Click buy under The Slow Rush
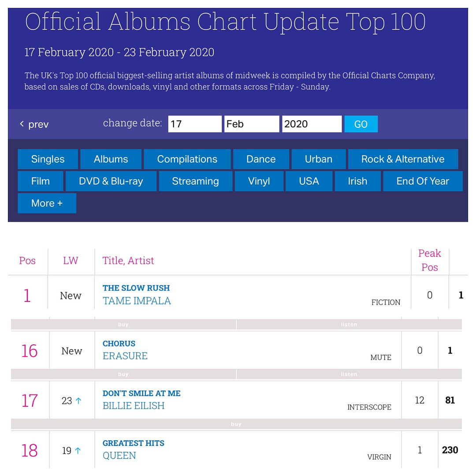476x476 pixels. (x=123, y=324)
